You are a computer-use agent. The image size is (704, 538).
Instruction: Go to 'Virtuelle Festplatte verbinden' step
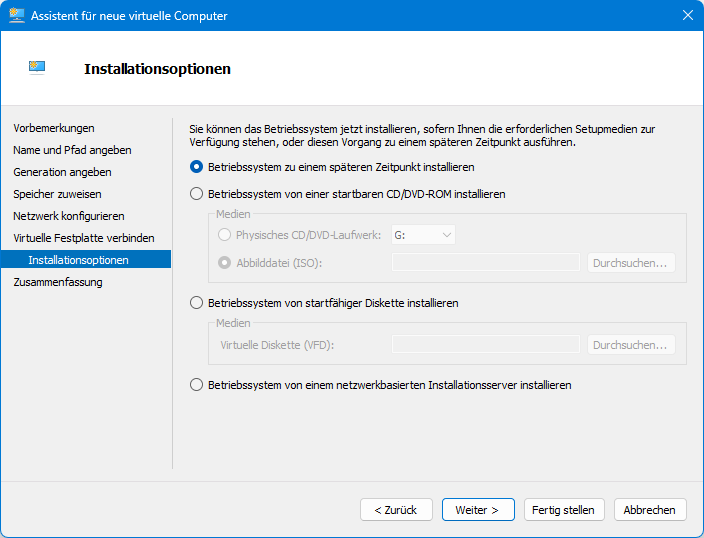click(84, 238)
